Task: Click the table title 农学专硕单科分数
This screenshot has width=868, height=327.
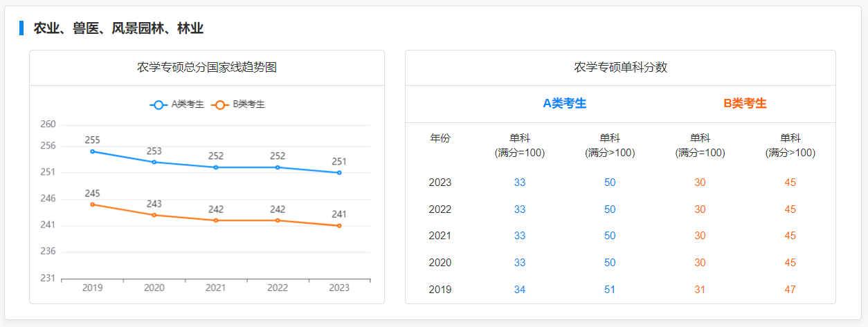Action: [x=620, y=67]
